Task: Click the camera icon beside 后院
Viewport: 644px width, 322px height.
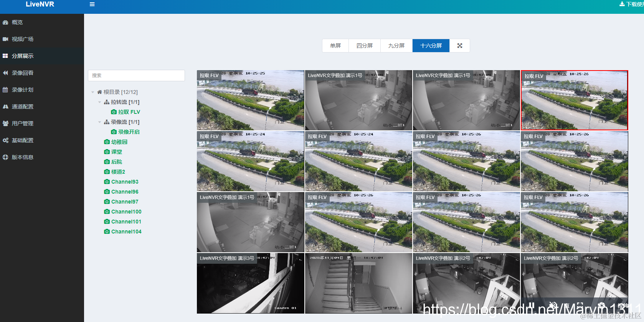Action: click(x=107, y=162)
